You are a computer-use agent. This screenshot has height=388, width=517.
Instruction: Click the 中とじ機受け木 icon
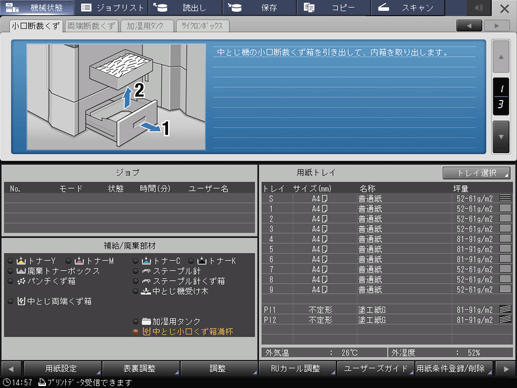pos(146,291)
